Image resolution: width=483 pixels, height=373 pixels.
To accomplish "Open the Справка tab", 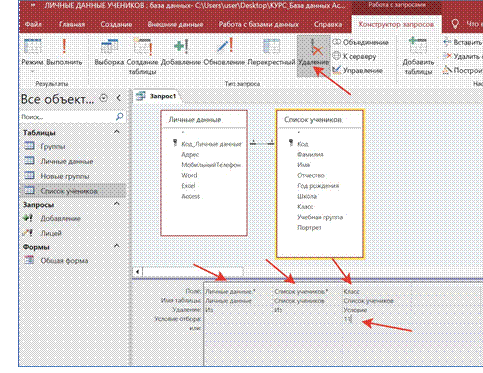I will 328,24.
